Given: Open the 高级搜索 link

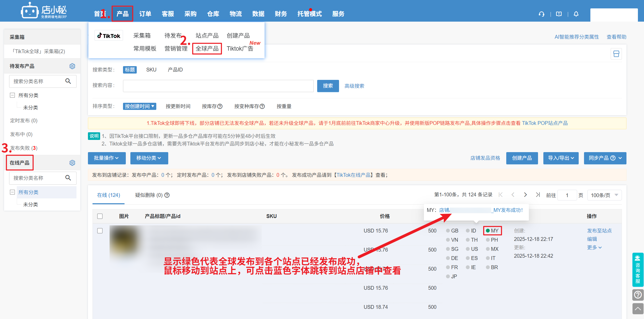Looking at the screenshot, I should pos(354,86).
